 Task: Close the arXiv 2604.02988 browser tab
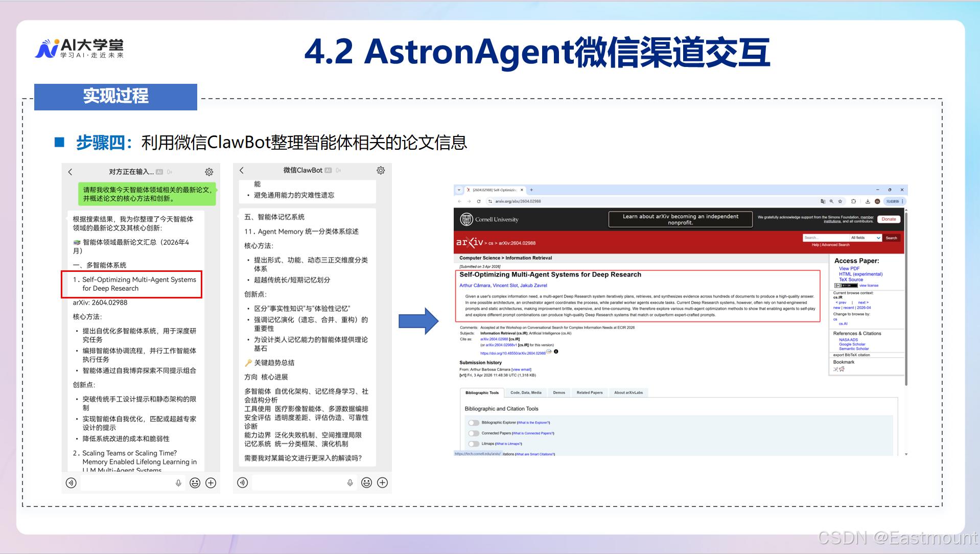pyautogui.click(x=522, y=190)
